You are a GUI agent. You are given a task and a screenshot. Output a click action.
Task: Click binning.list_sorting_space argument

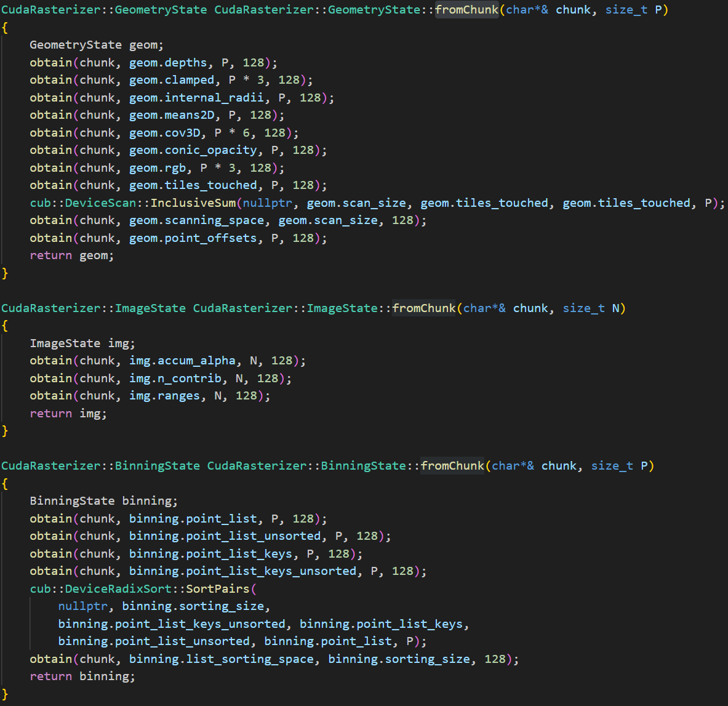pyautogui.click(x=221, y=659)
